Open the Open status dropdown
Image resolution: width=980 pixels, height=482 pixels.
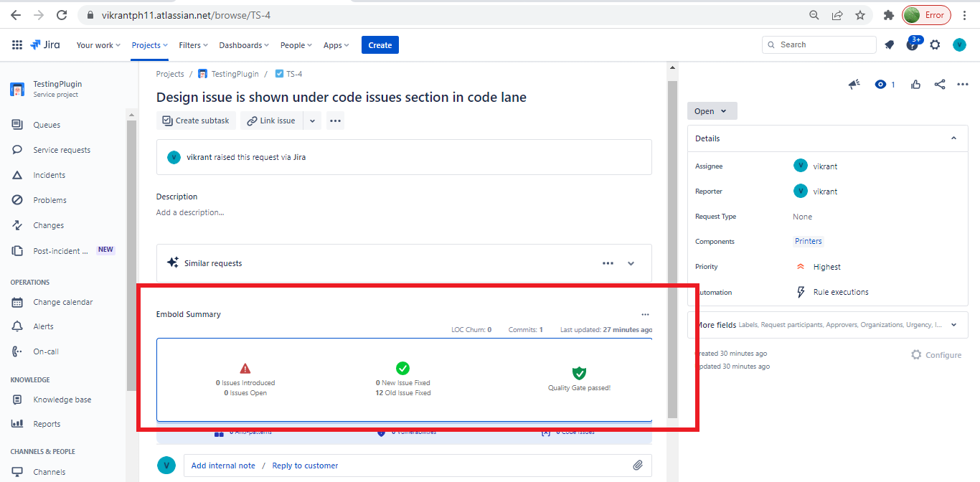coord(712,110)
